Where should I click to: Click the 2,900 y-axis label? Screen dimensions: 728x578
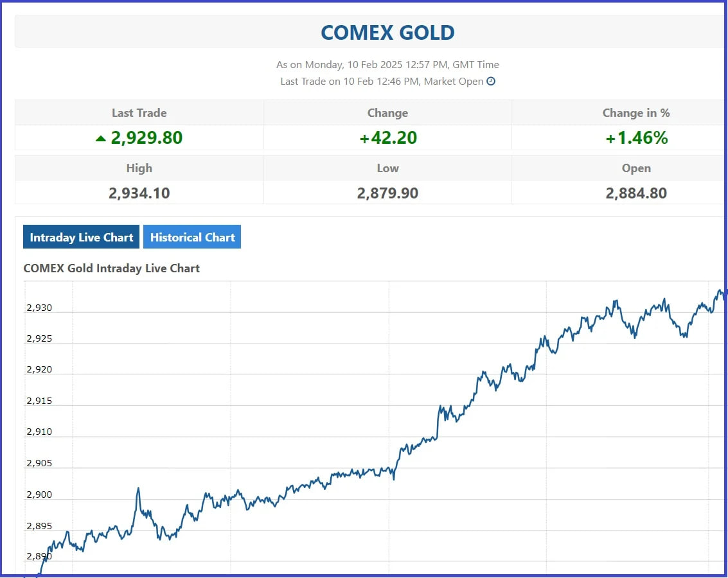click(39, 495)
